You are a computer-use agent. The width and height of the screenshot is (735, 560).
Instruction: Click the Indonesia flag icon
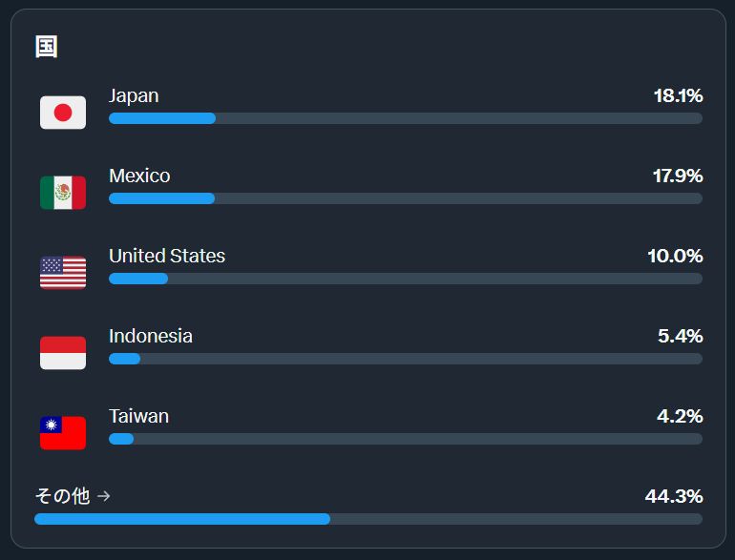[63, 353]
